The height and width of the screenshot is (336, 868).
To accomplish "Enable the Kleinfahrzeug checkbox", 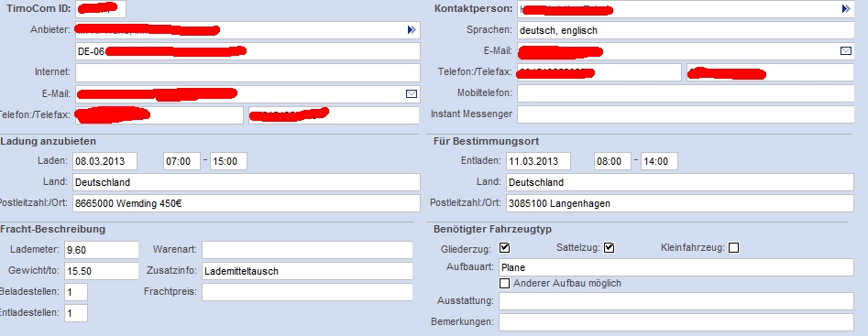I will coord(733,247).
